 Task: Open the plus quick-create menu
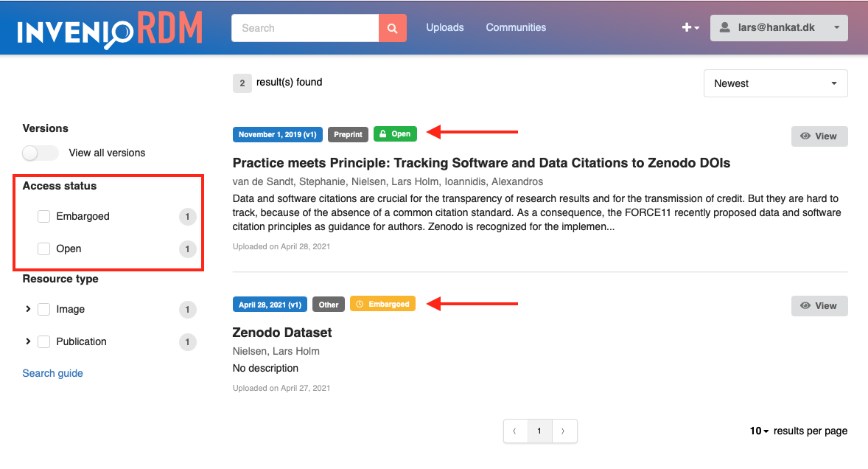[690, 28]
